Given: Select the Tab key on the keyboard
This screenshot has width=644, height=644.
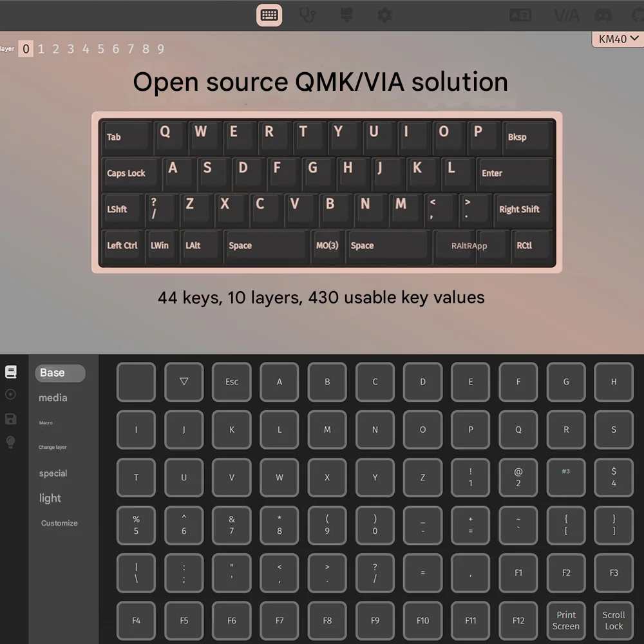Looking at the screenshot, I should [126, 137].
